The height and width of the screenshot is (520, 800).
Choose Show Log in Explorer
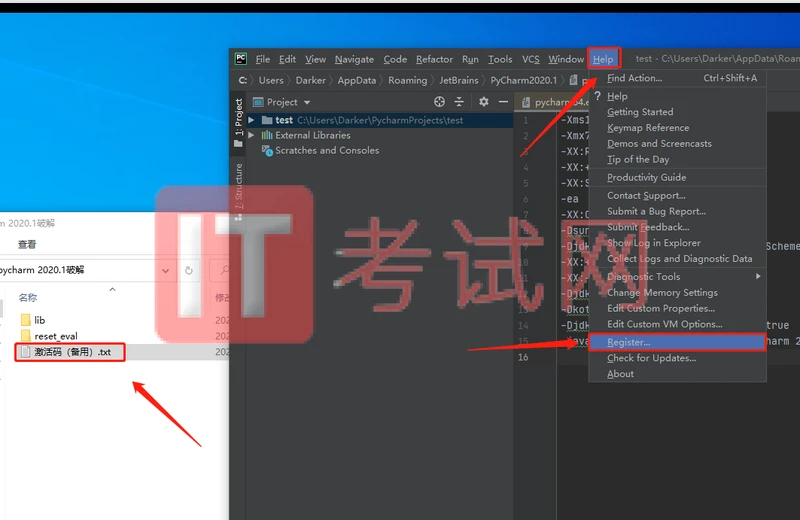678,243
